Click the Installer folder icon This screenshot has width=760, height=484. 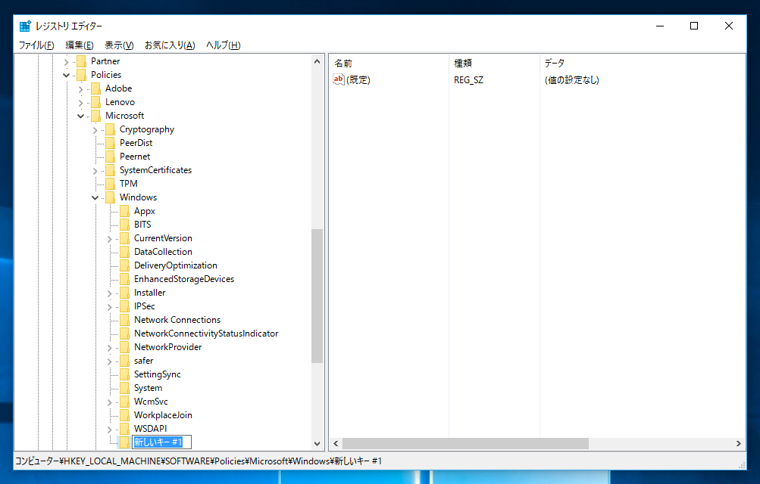click(x=125, y=293)
